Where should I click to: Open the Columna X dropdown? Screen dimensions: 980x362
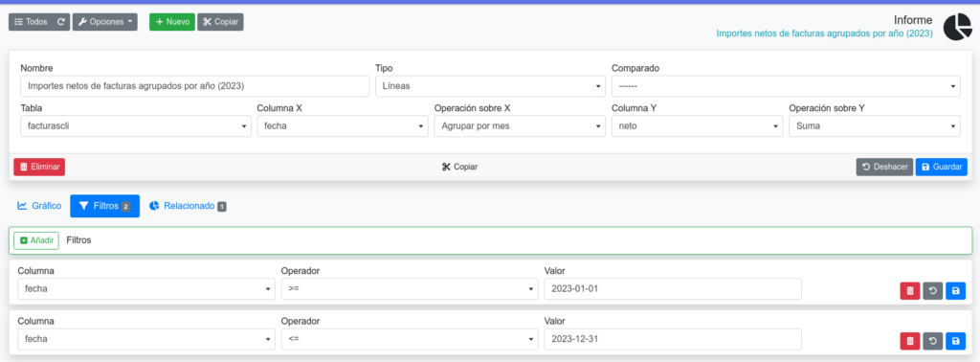[343, 126]
